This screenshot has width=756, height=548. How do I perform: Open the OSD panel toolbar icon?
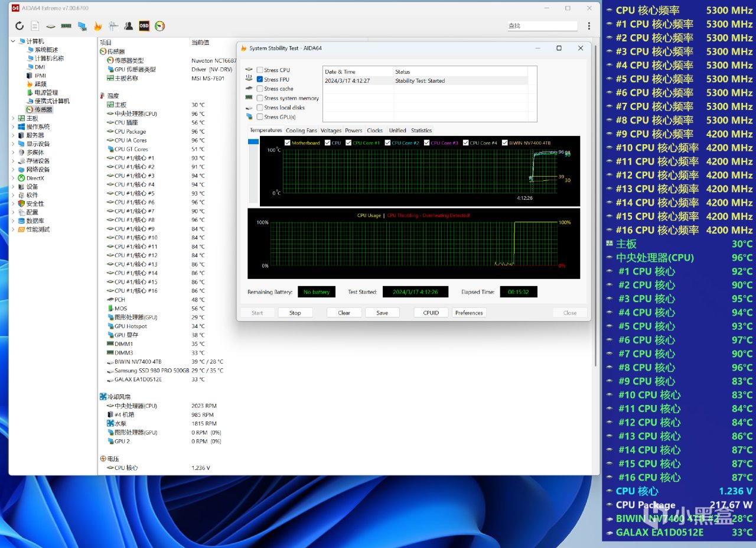tap(144, 26)
